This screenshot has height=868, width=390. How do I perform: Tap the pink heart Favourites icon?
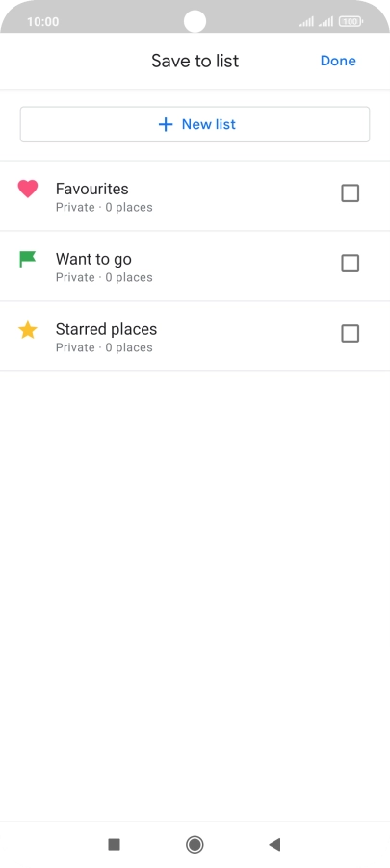click(28, 189)
